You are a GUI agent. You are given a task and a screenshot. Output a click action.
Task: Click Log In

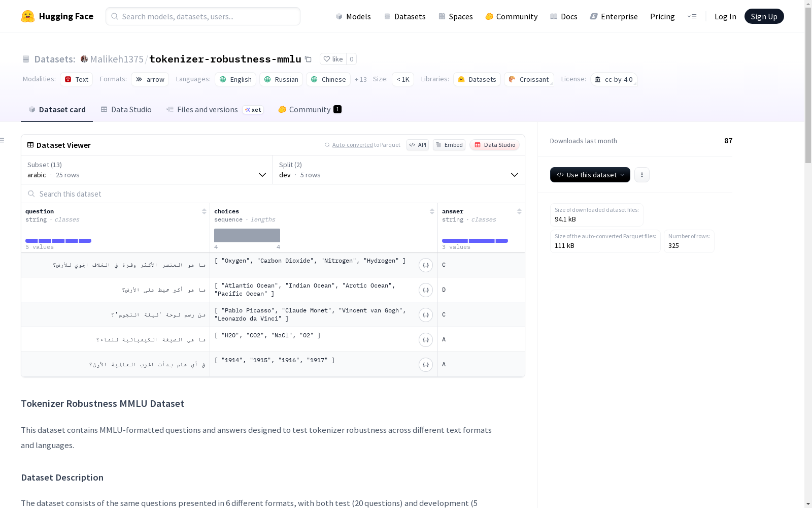point(725,16)
